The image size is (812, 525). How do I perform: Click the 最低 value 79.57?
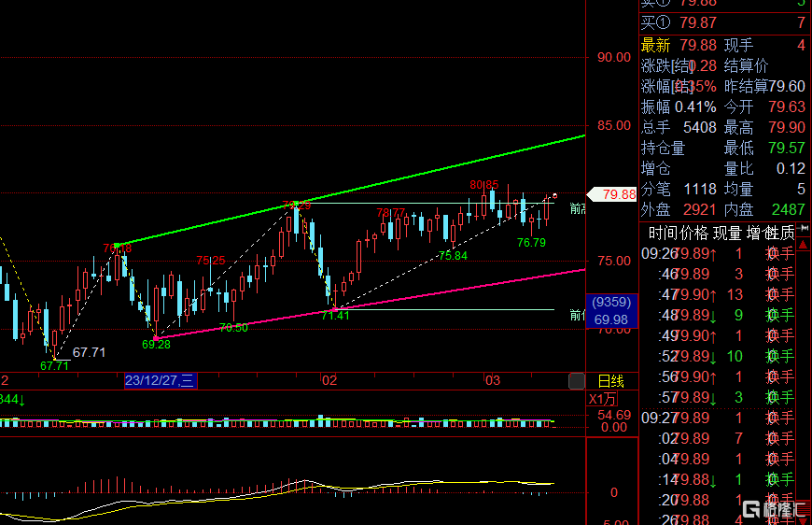787,148
